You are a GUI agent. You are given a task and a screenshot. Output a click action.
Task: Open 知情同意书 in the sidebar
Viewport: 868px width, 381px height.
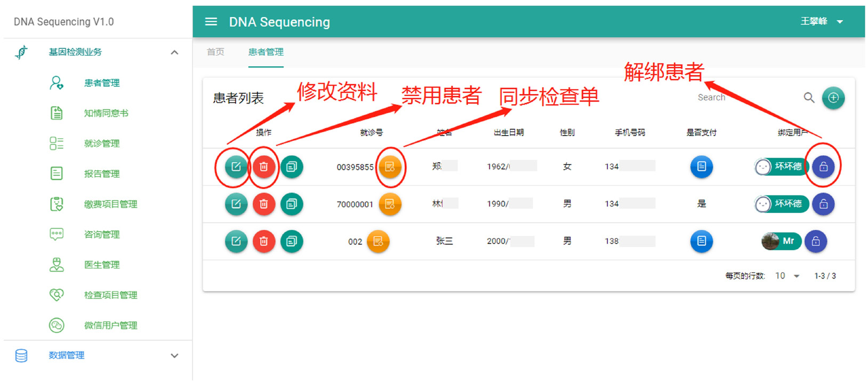[x=106, y=113]
